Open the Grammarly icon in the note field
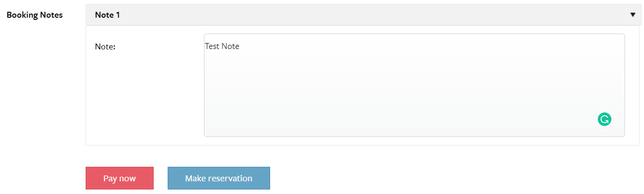This screenshot has width=644, height=194. [605, 120]
